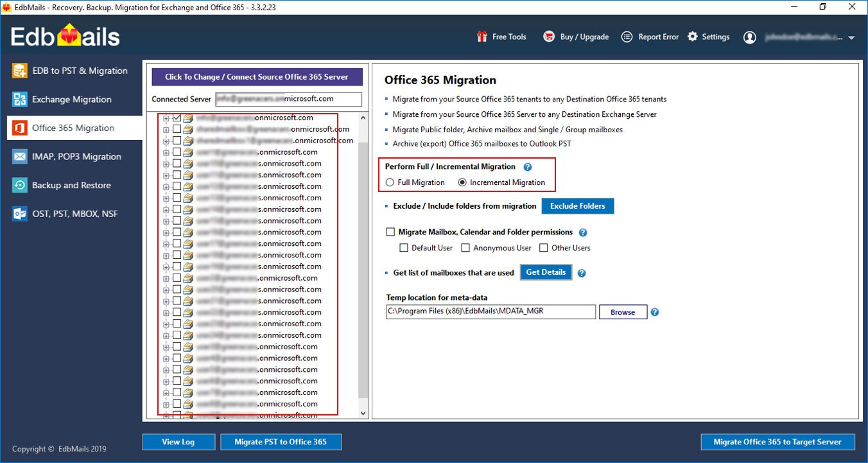Open help icon beside Migrate Mailbox permissions
This screenshot has height=463, width=868.
[x=583, y=232]
